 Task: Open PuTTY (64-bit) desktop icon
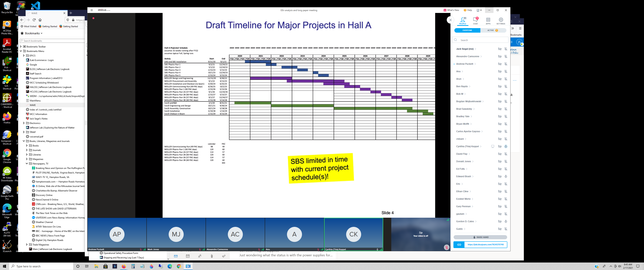[7, 229]
